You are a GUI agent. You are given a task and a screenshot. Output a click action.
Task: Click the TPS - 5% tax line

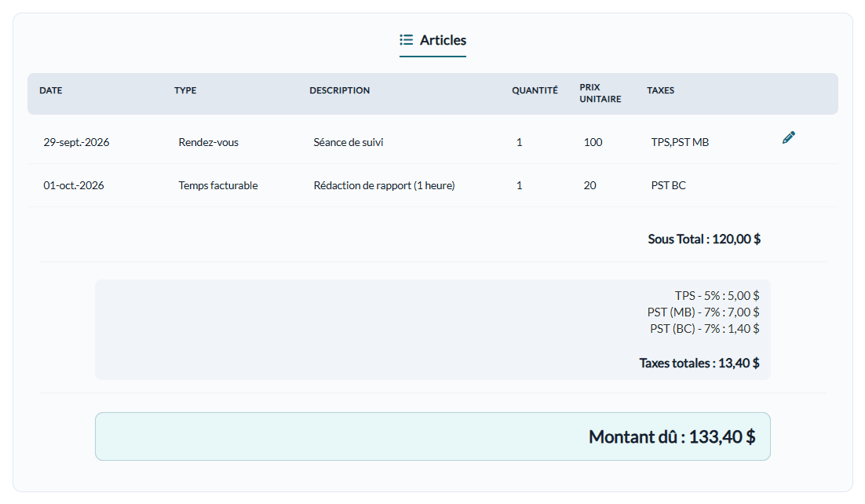(x=717, y=296)
